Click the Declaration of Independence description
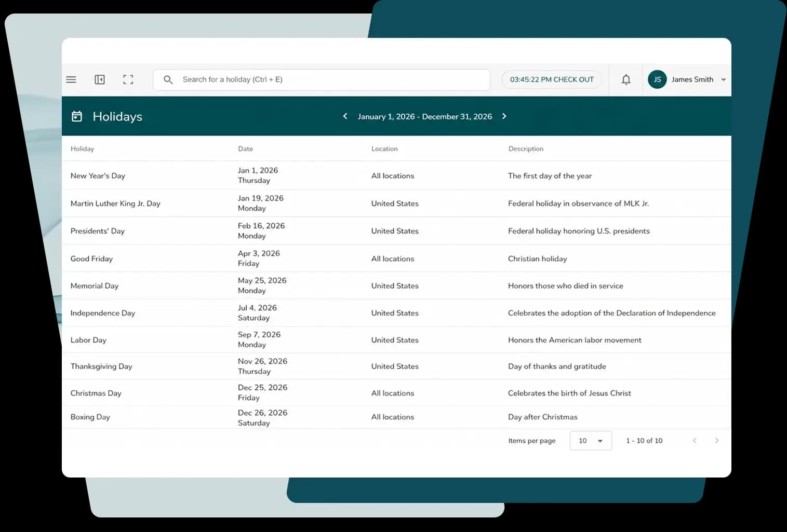 tap(611, 313)
